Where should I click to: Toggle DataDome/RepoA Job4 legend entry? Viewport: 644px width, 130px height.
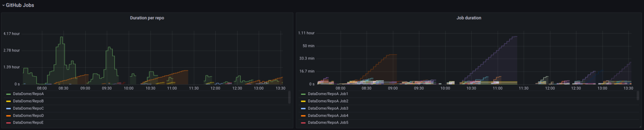(x=328, y=116)
